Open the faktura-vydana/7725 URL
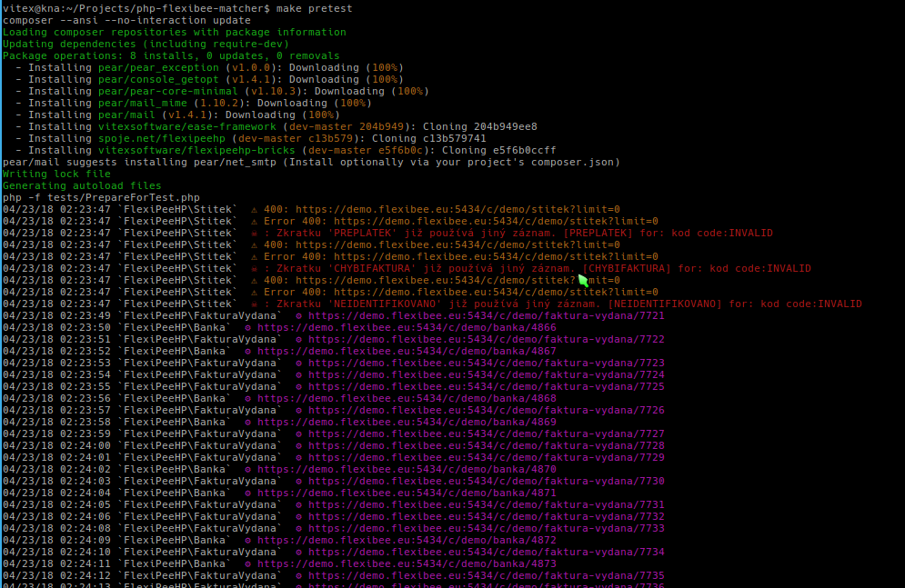The height and width of the screenshot is (588, 905). 487,387
